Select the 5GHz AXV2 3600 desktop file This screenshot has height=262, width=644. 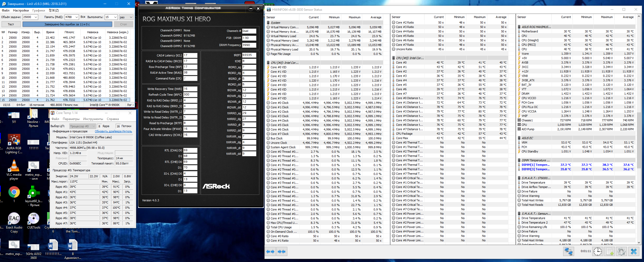point(33,251)
